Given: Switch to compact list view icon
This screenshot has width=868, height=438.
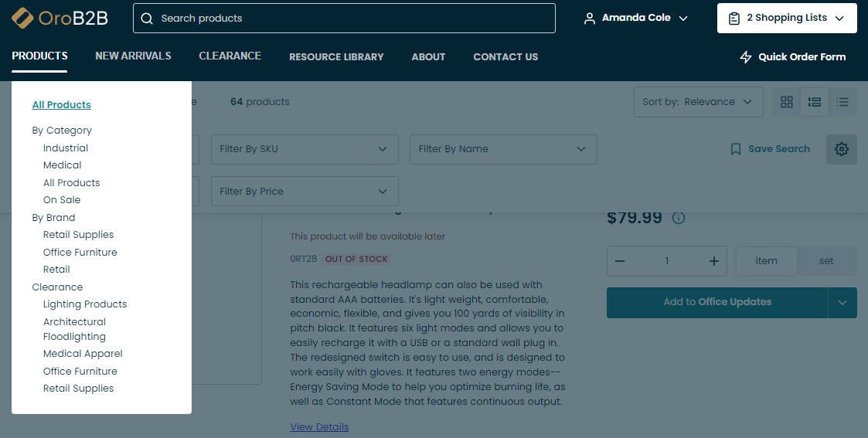Looking at the screenshot, I should (x=842, y=102).
